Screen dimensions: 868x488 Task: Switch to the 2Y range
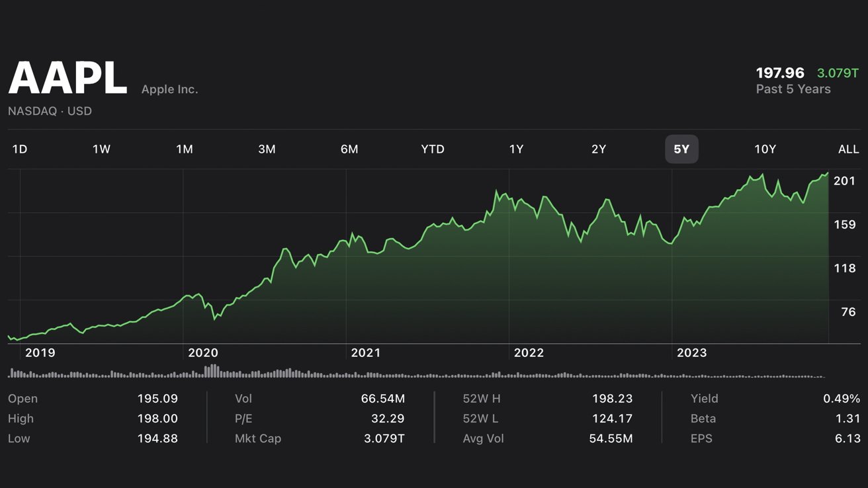(599, 149)
